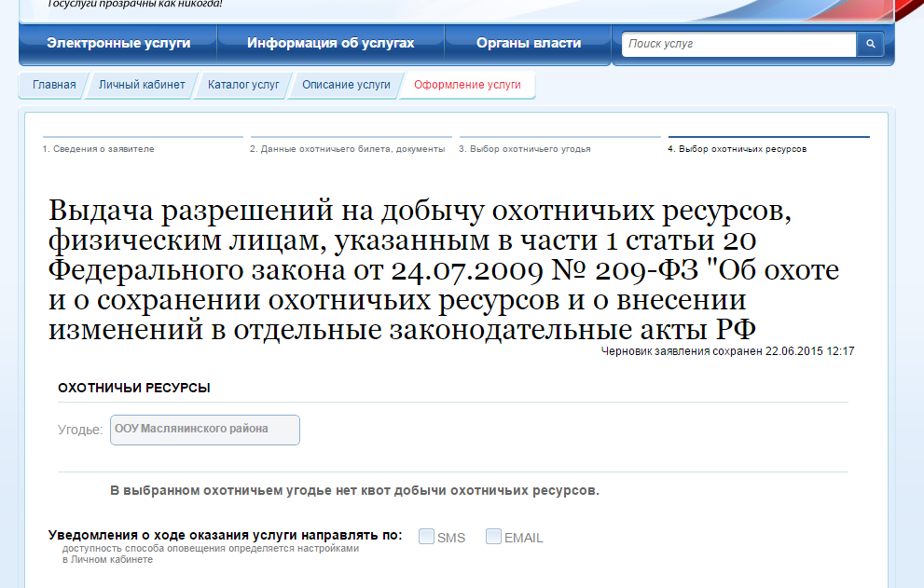Select the Оформление услуги tab
Screen dimensions: 924x588
click(467, 85)
